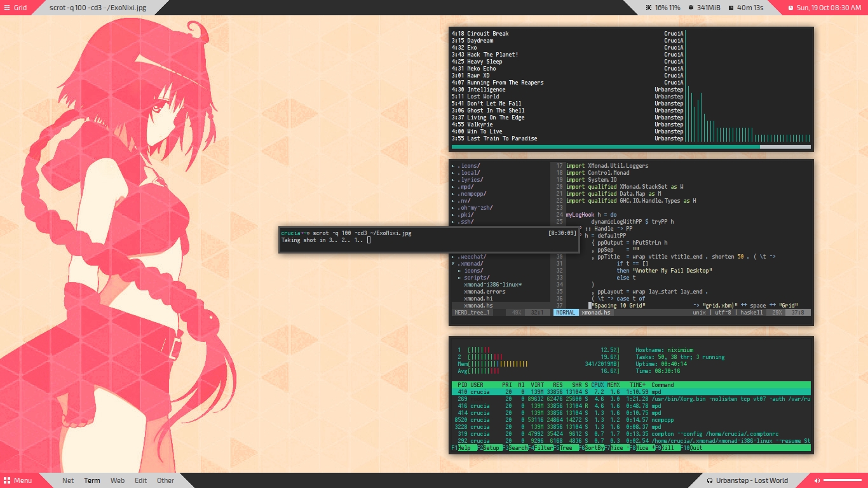Select htop process row PID 8520 ncmpcpp
Viewport: 868px width, 488px height.
(631, 420)
